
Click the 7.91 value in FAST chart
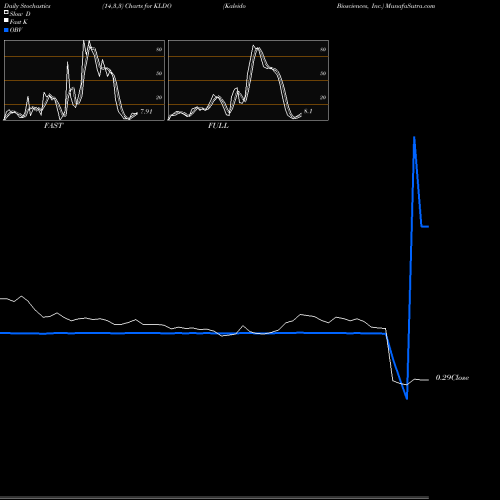[146, 112]
